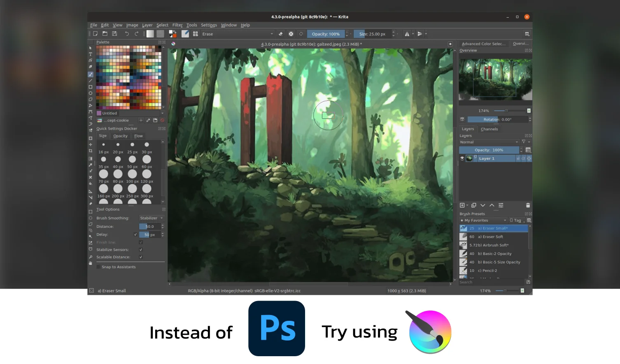
Task: Hide Layer 1 with its eye toggle
Action: click(x=462, y=158)
